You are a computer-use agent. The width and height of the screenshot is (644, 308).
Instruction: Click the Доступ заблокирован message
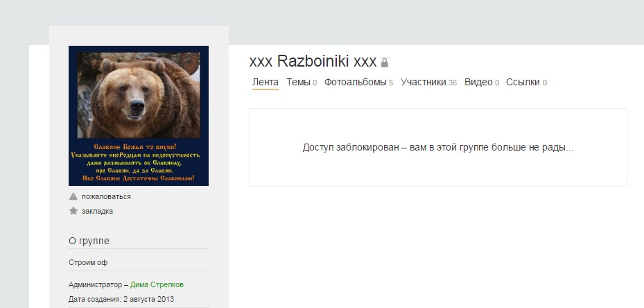click(438, 148)
